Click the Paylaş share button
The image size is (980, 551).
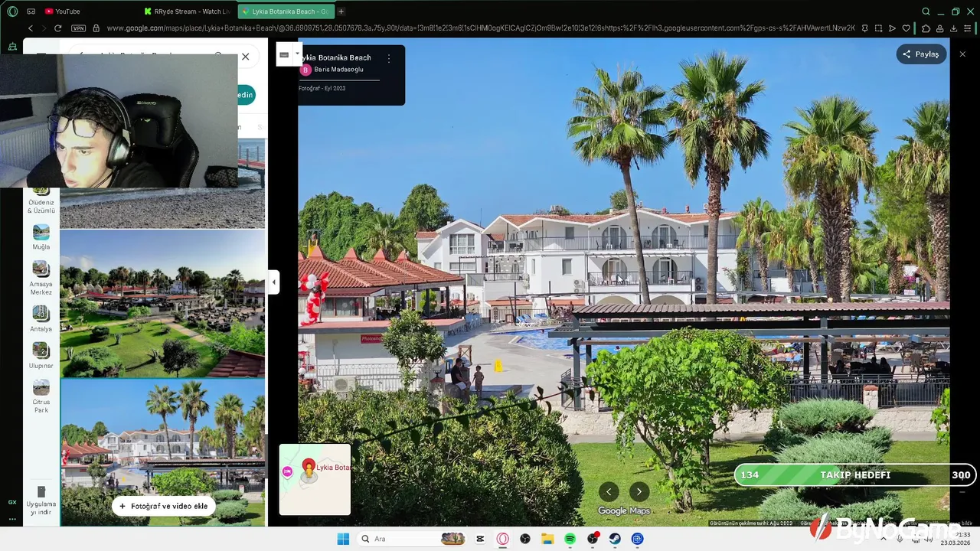coord(921,54)
